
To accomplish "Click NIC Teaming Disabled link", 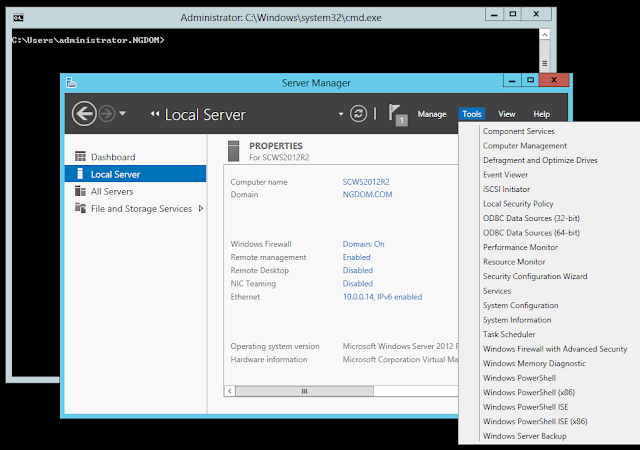I will [x=358, y=283].
